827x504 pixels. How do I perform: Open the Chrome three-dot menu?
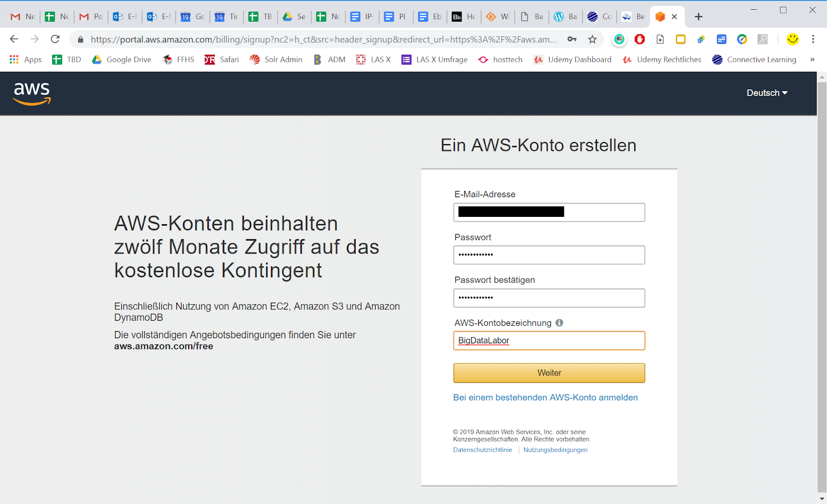(x=813, y=39)
